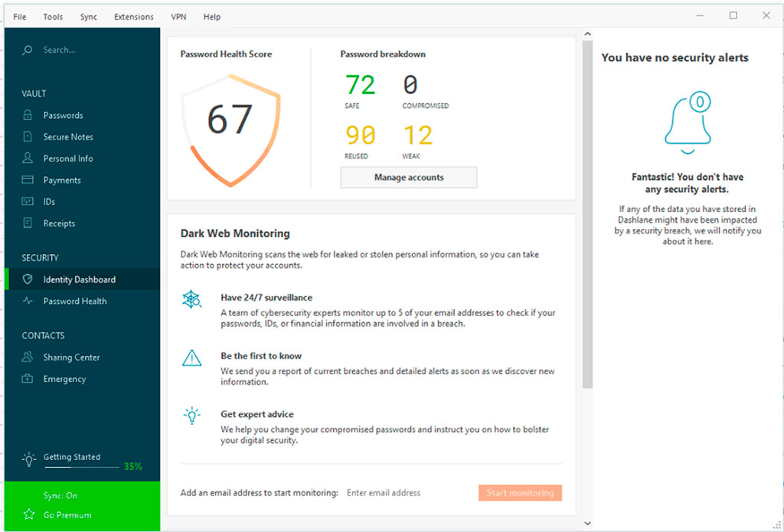The width and height of the screenshot is (784, 532).
Task: Click the 24/7 surveillance web icon
Action: coord(192,299)
